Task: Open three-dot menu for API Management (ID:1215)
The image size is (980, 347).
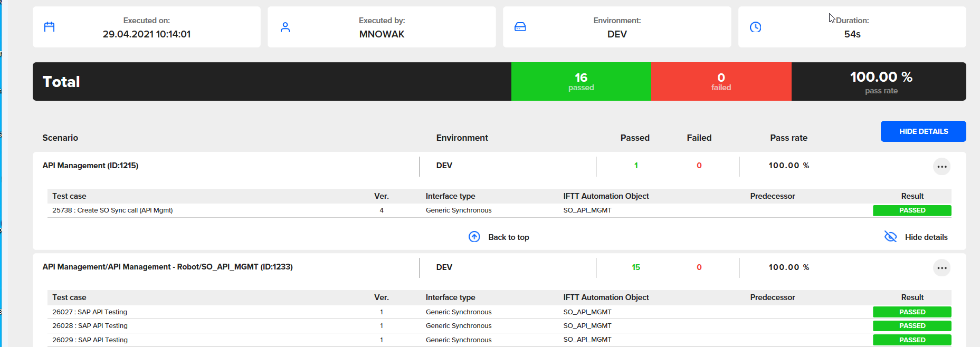Action: pyautogui.click(x=941, y=167)
